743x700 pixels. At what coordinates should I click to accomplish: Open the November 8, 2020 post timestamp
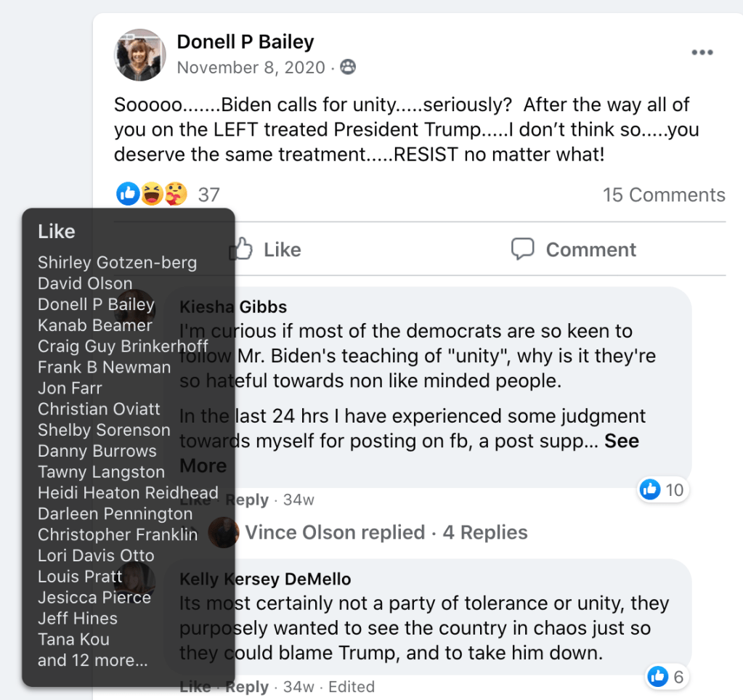tap(251, 68)
